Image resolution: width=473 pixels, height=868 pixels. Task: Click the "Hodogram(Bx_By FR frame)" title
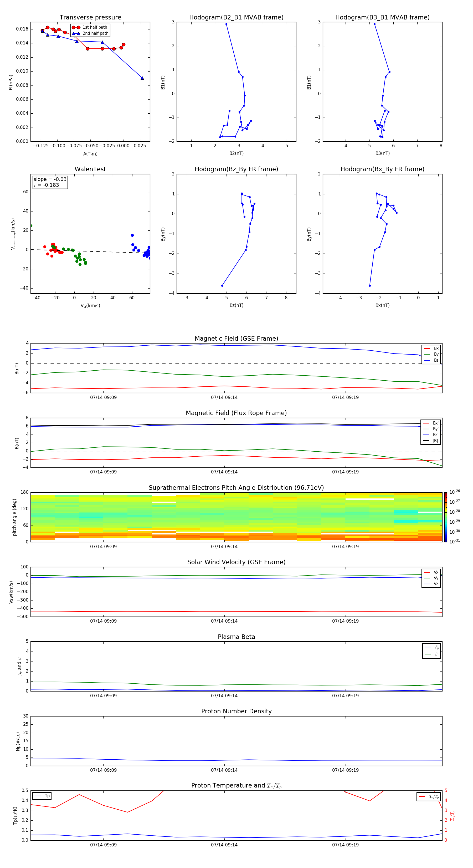coord(382,169)
